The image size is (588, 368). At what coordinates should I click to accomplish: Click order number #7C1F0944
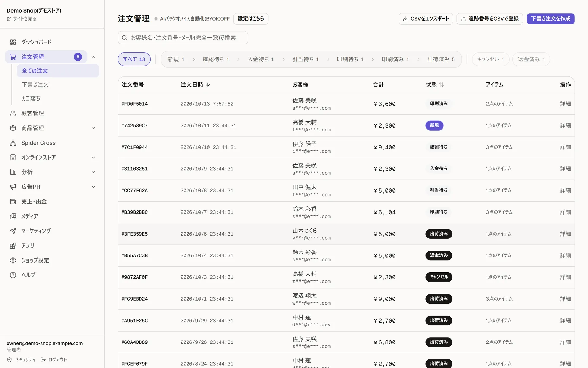(135, 147)
